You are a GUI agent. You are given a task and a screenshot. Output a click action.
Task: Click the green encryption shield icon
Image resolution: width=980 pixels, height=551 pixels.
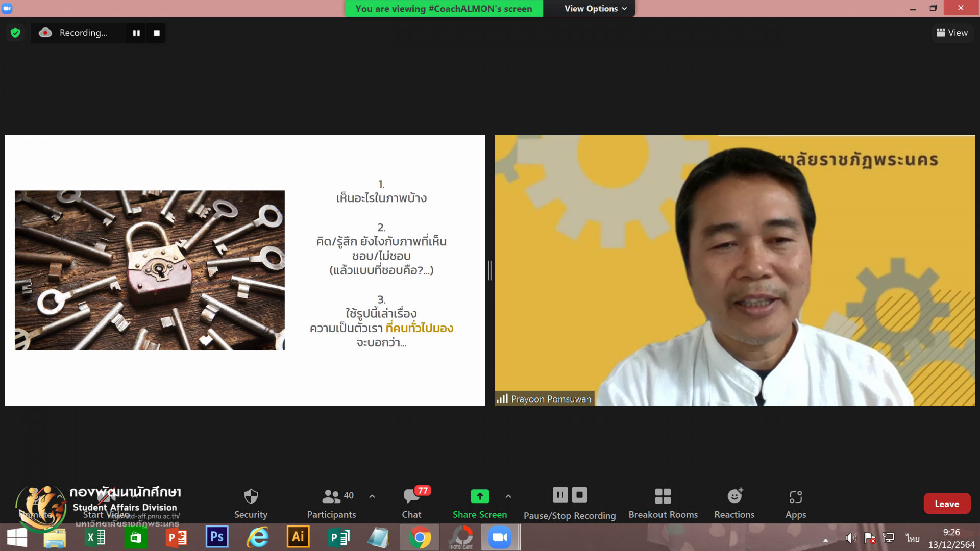point(15,33)
